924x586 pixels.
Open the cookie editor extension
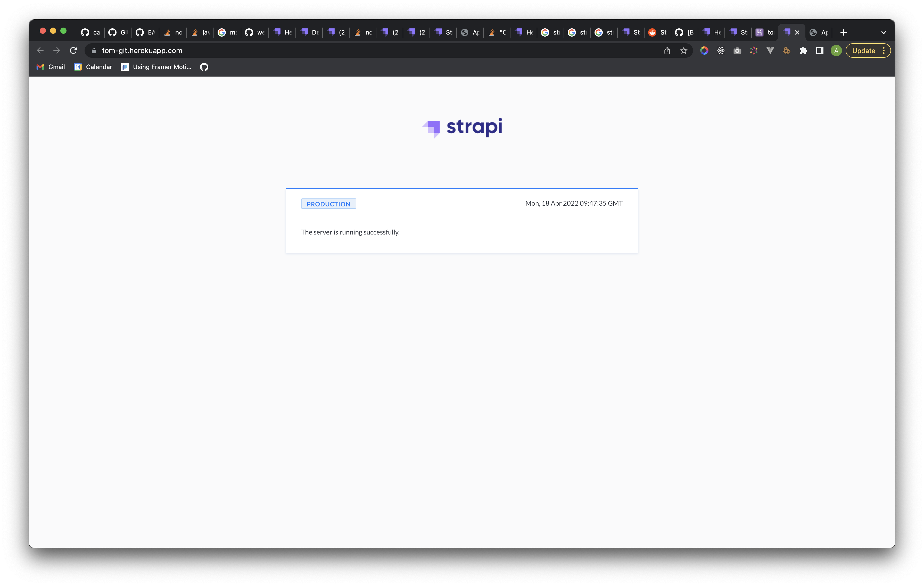tap(786, 50)
